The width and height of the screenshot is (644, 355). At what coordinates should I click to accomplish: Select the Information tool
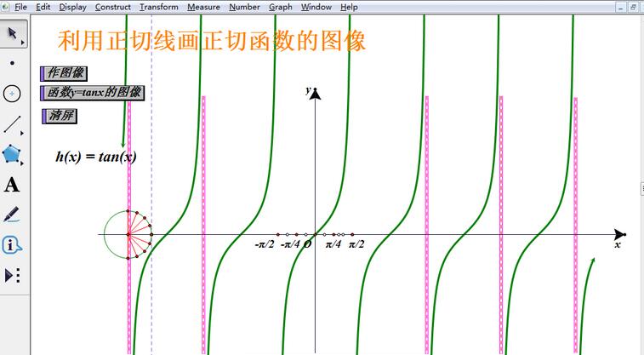[x=12, y=245]
